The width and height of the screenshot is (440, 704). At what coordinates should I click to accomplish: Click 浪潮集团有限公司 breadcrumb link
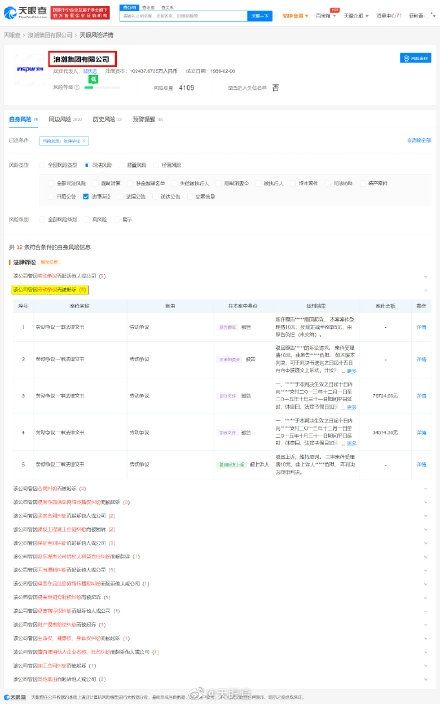[50, 35]
